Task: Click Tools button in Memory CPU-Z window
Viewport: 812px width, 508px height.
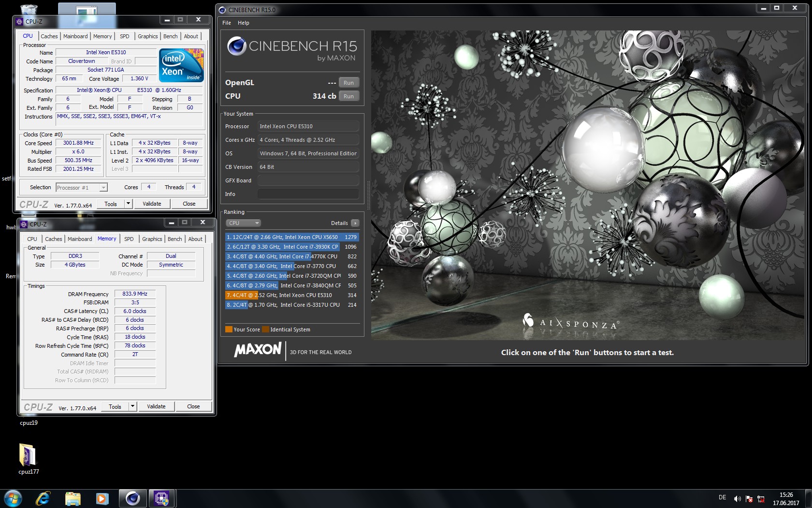Action: pos(115,406)
